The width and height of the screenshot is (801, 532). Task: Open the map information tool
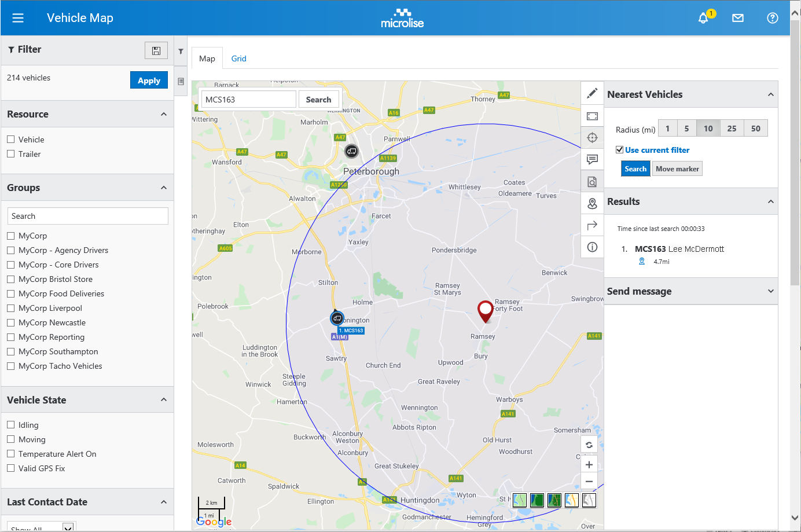592,247
